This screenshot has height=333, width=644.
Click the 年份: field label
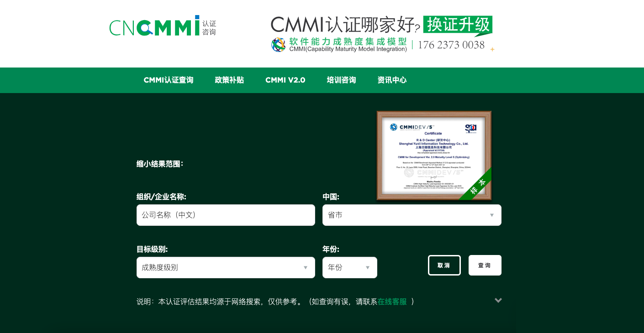point(331,249)
